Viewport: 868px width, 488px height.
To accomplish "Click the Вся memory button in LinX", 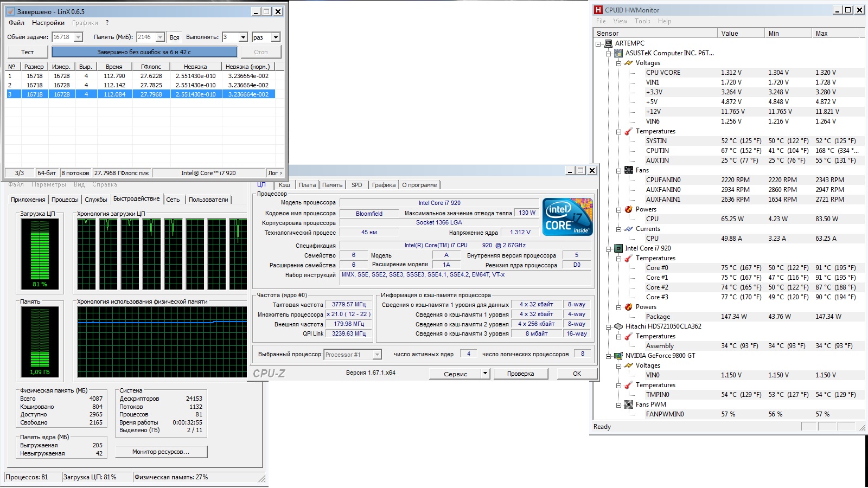I will (174, 37).
